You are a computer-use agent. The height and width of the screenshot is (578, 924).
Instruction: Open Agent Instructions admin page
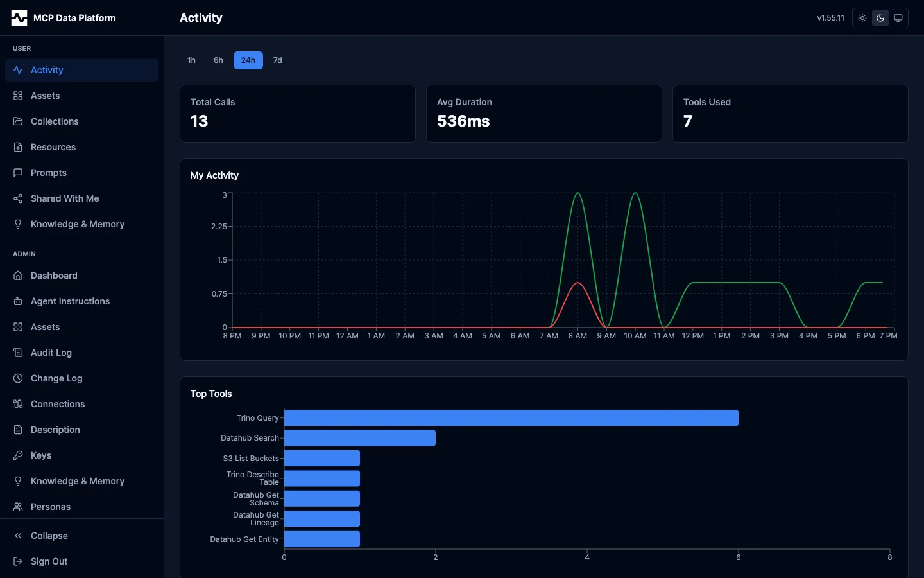70,301
